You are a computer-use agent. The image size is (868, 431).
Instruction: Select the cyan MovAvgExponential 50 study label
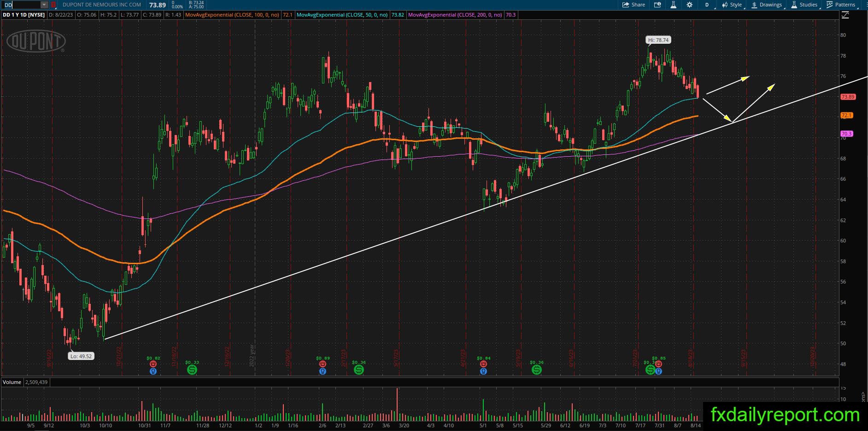click(x=342, y=15)
